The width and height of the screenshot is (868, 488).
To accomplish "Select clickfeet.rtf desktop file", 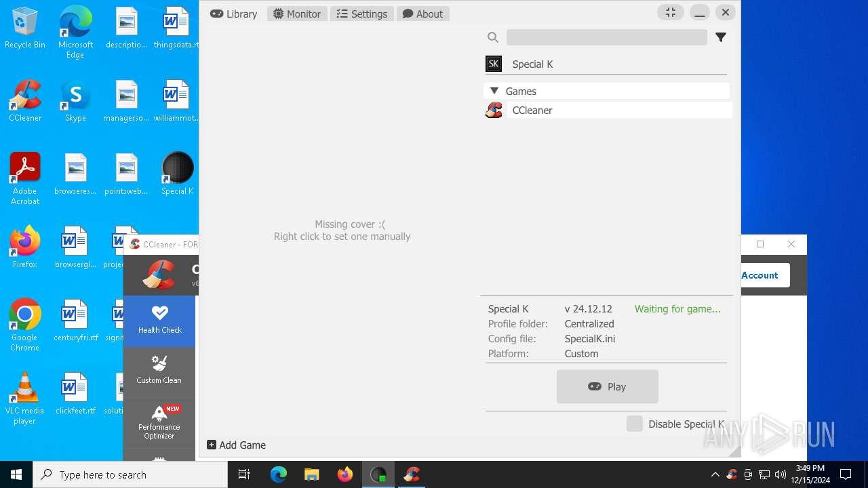I will point(75,394).
